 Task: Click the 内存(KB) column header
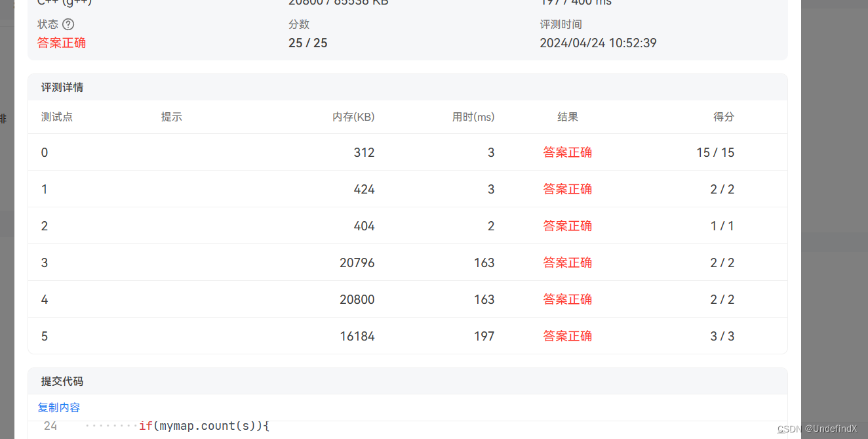coord(354,116)
